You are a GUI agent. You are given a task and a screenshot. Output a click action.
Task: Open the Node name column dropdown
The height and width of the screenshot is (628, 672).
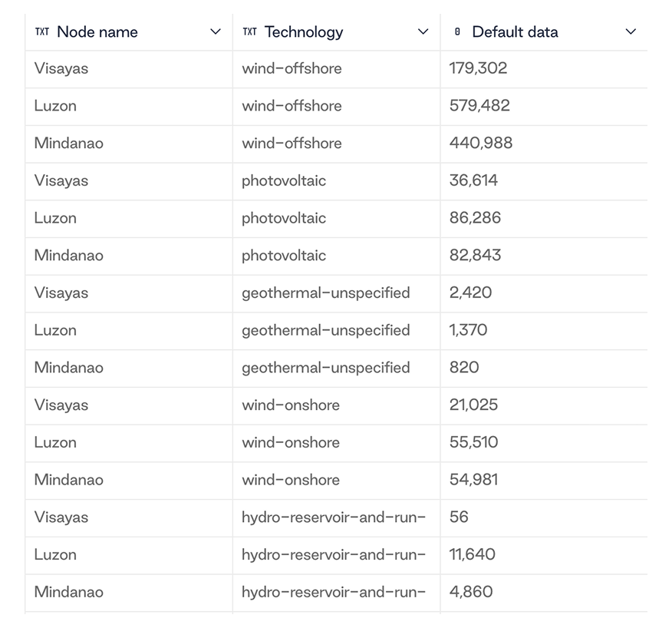click(x=216, y=31)
